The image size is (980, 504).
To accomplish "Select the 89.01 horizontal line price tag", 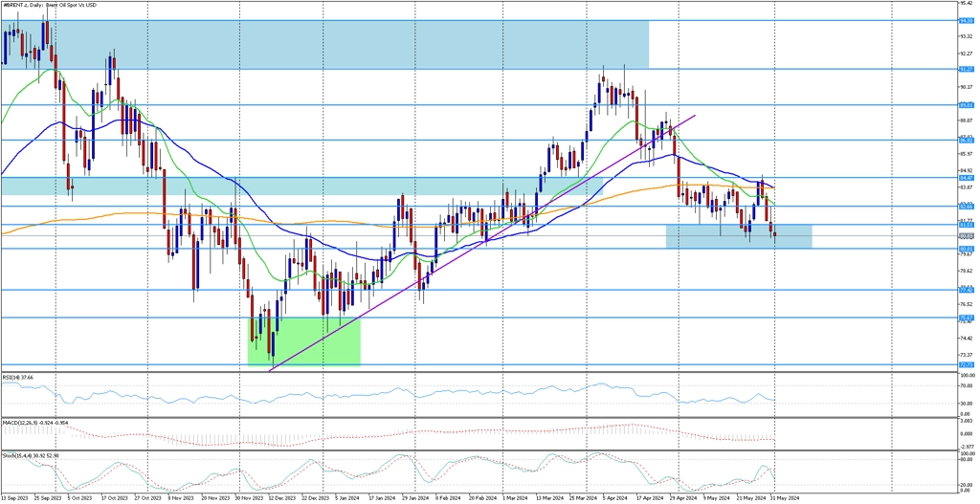I will [x=967, y=105].
